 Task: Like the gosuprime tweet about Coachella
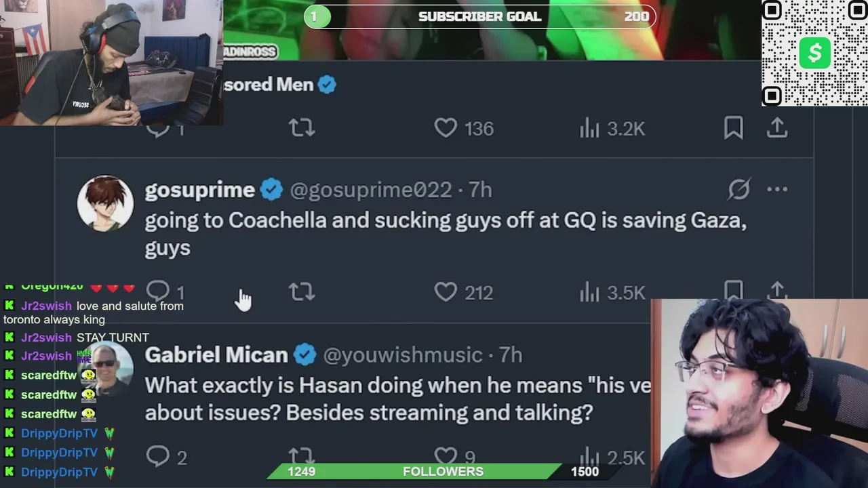tap(446, 292)
